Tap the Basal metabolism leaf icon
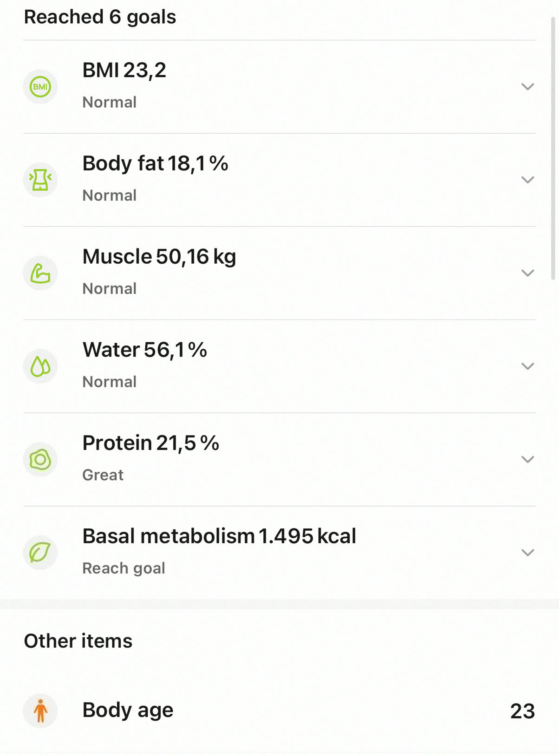This screenshot has width=559, height=756. click(40, 553)
